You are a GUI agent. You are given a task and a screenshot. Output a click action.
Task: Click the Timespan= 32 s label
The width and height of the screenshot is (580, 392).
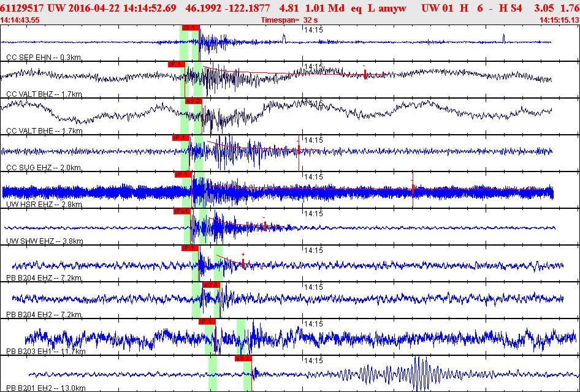pyautogui.click(x=289, y=20)
